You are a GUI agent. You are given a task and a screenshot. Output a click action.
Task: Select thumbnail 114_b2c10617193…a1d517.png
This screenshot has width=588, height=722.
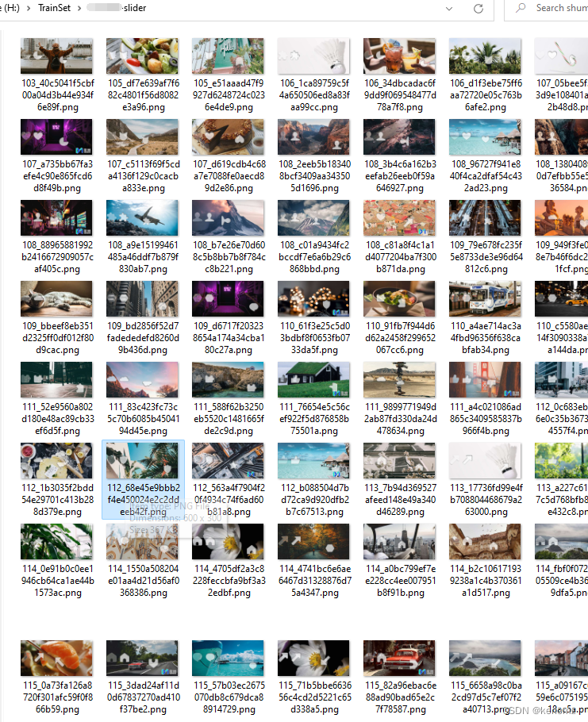(x=486, y=541)
